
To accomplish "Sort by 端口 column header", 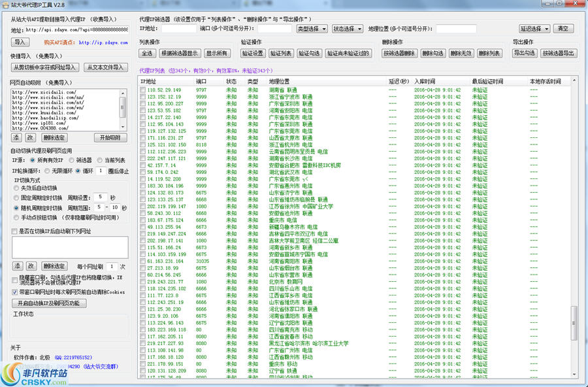I will click(x=209, y=82).
